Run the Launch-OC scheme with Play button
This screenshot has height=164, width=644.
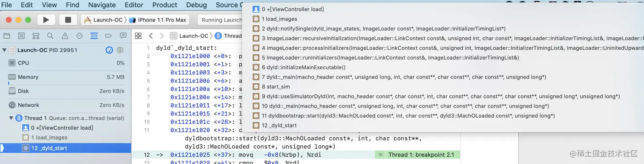coord(46,20)
